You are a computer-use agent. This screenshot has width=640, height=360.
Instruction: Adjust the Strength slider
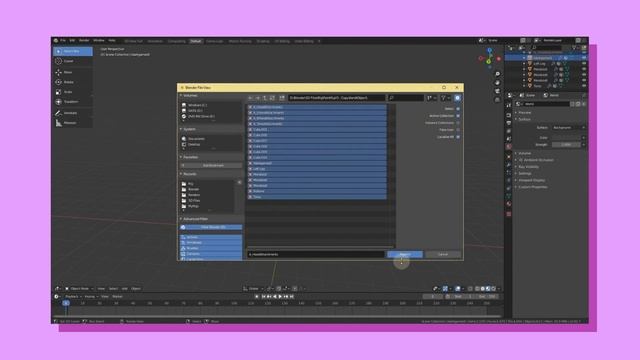click(x=566, y=144)
